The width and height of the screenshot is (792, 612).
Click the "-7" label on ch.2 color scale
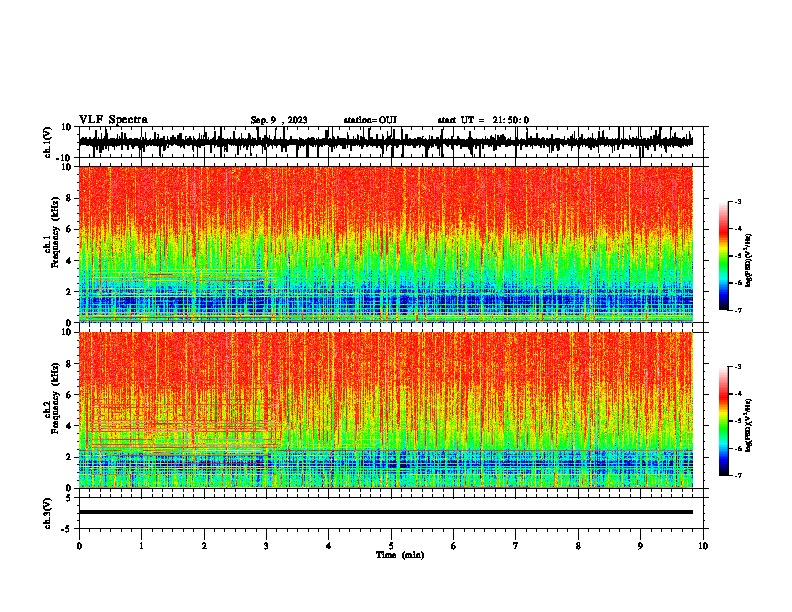tap(737, 475)
